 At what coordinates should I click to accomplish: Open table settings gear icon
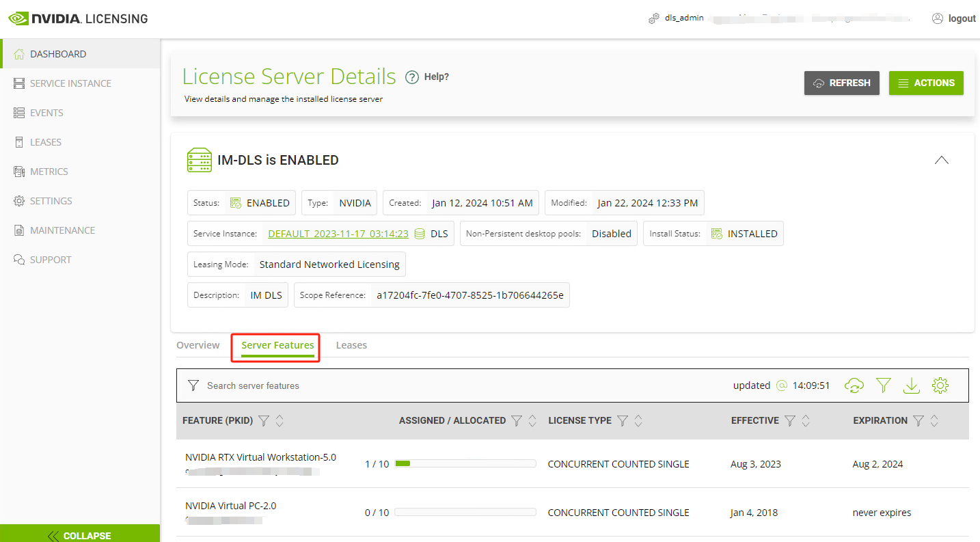click(x=940, y=385)
